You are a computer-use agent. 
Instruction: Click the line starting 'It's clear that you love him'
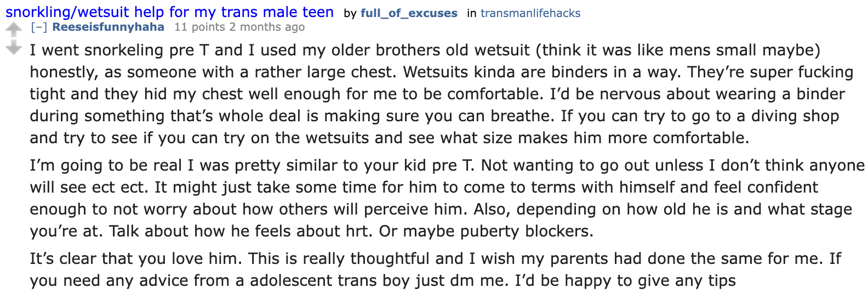pyautogui.click(x=436, y=258)
